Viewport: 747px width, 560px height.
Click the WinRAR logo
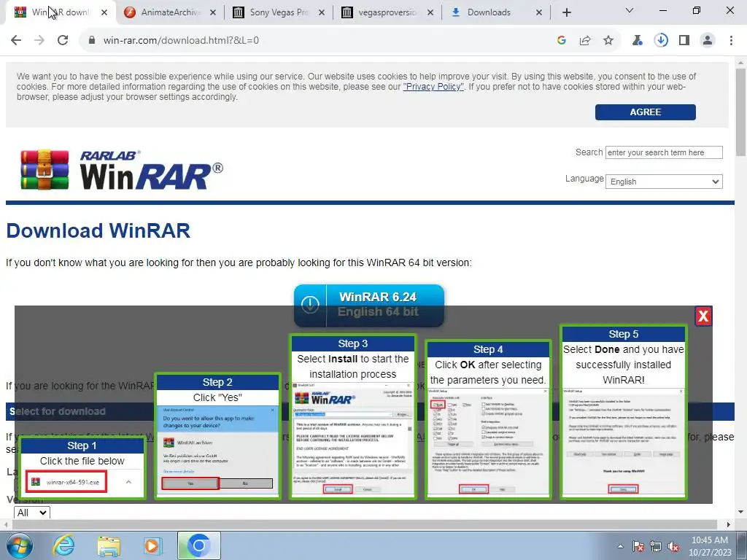122,170
